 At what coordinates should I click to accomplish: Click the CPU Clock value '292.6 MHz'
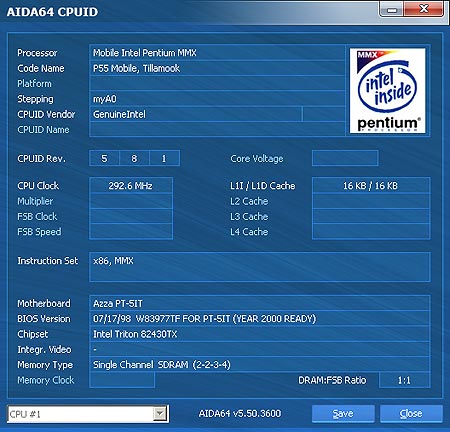pos(131,185)
